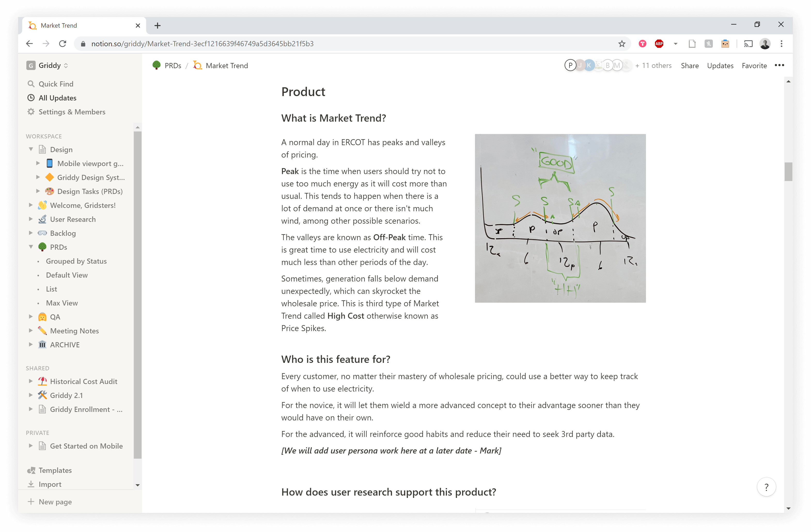This screenshot has height=532, width=811.
Task: Click the Cast media icon in the toolbar
Action: [x=748, y=44]
